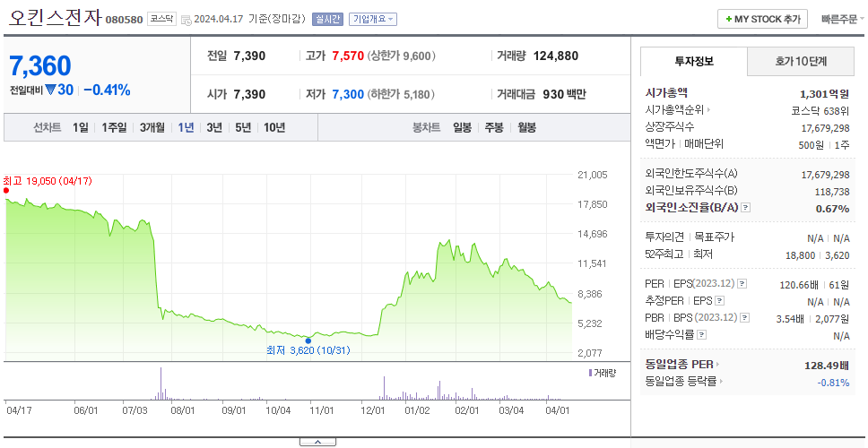This screenshot has height=448, width=868.
Task: Click the change rate -0.41%
Action: coord(107,90)
